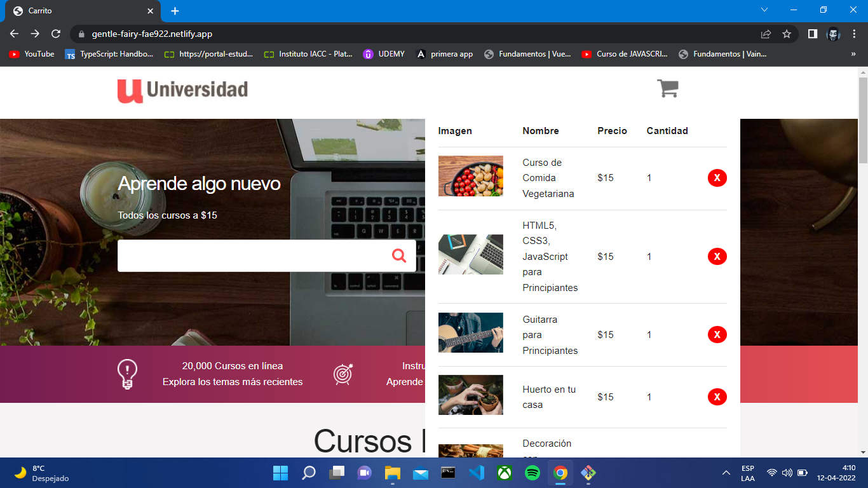The height and width of the screenshot is (488, 868).
Task: Click the Universidad logo
Action: coord(182,90)
